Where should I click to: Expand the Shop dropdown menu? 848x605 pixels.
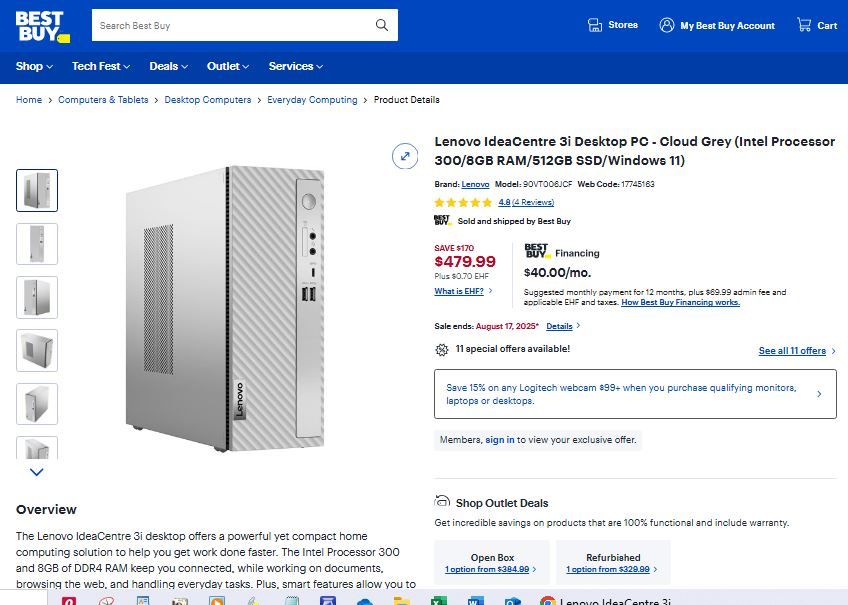33,66
